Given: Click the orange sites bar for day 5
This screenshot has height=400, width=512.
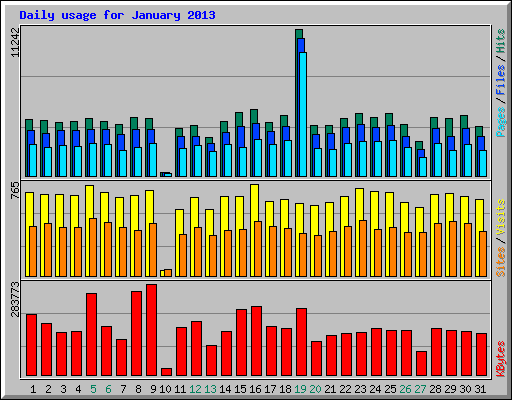Looking at the screenshot, I should (93, 247).
